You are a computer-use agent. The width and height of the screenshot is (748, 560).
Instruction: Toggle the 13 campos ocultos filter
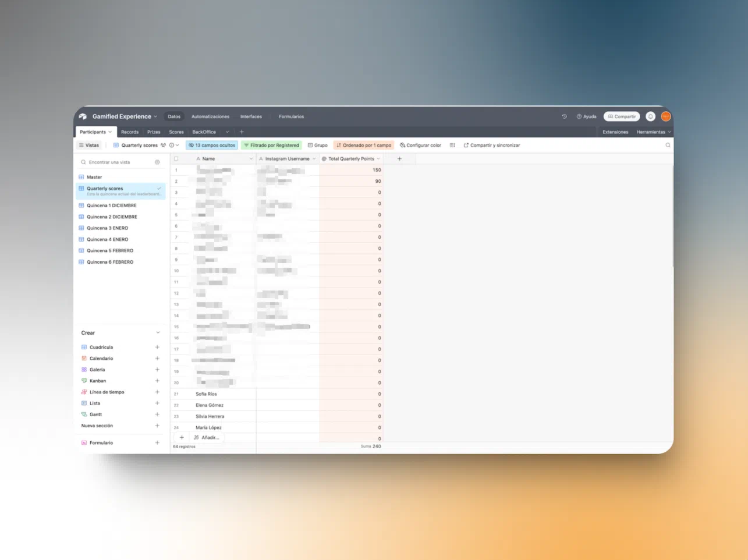212,146
